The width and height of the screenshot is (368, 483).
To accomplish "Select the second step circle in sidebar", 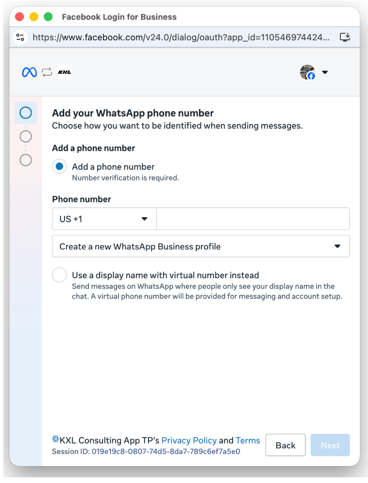I will pos(26,136).
